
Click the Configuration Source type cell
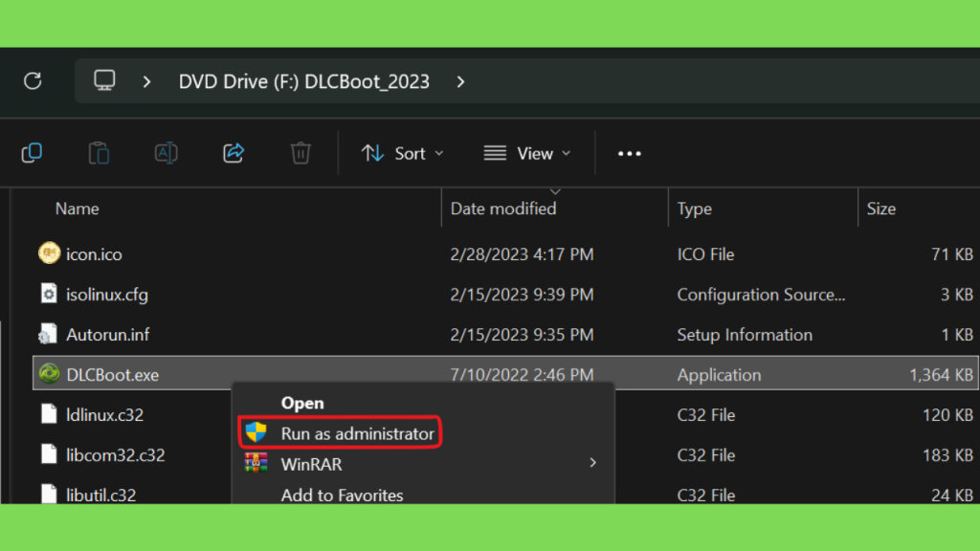[761, 295]
